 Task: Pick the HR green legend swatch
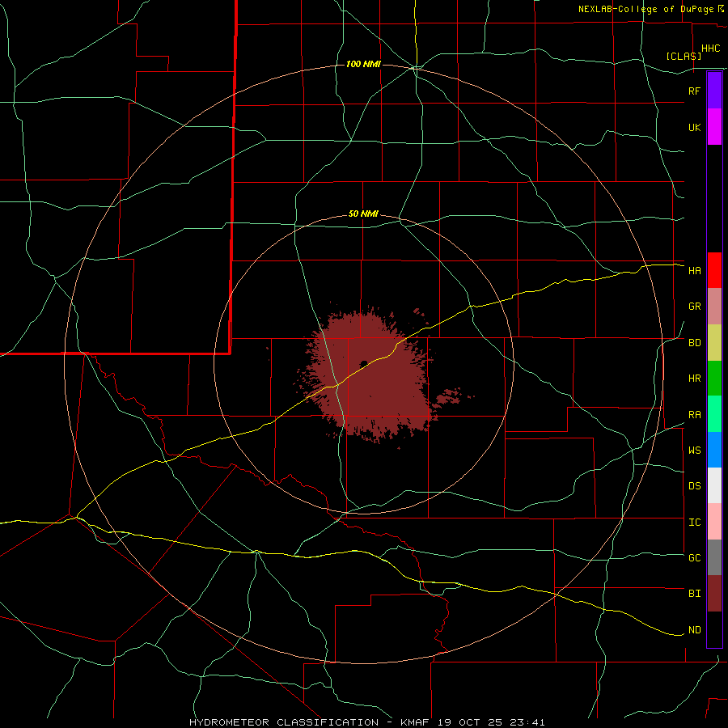click(x=714, y=379)
